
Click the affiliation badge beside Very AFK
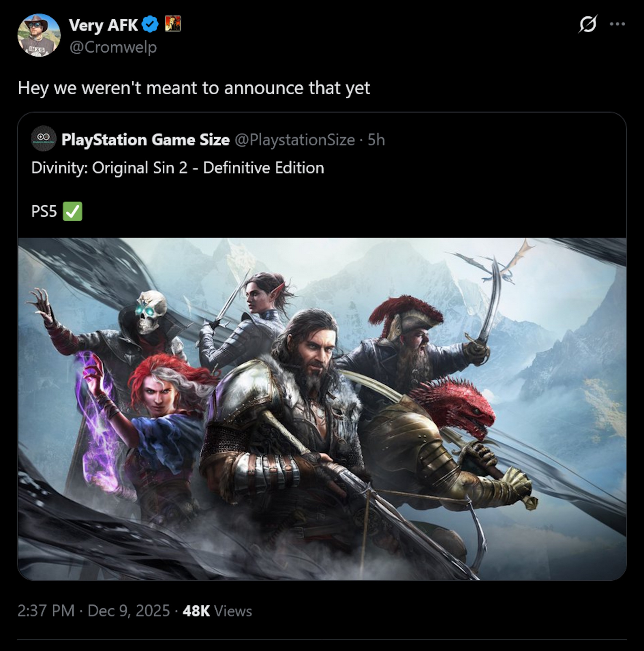pyautogui.click(x=172, y=24)
